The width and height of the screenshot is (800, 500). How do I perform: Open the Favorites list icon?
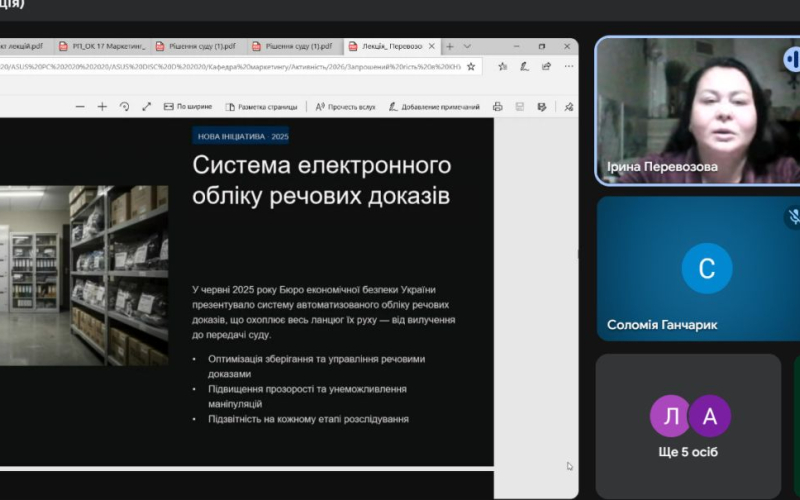(x=503, y=66)
